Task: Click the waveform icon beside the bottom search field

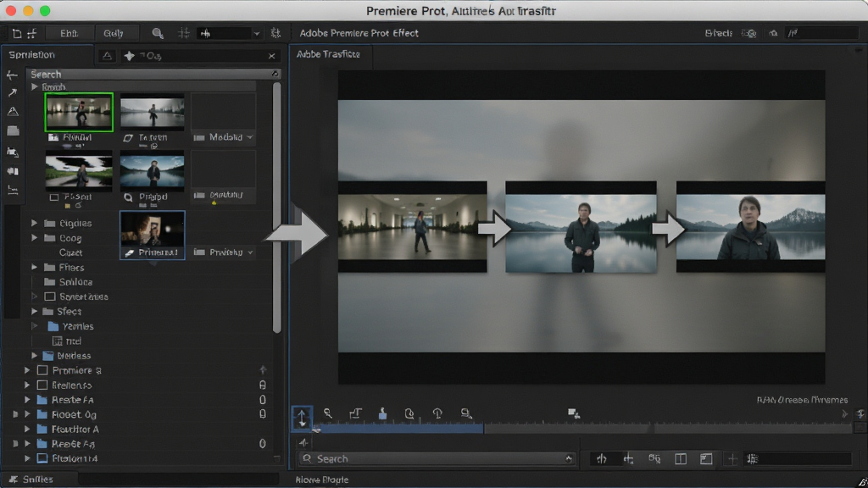Action: point(602,458)
